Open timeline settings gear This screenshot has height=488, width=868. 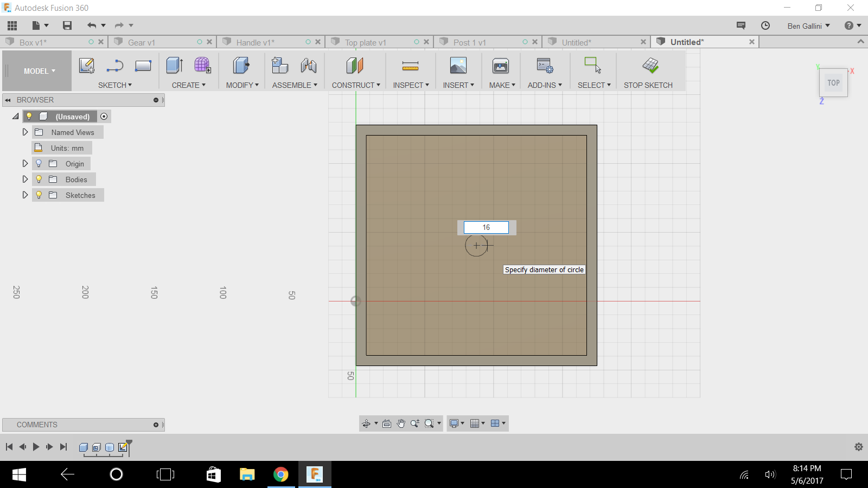point(859,447)
